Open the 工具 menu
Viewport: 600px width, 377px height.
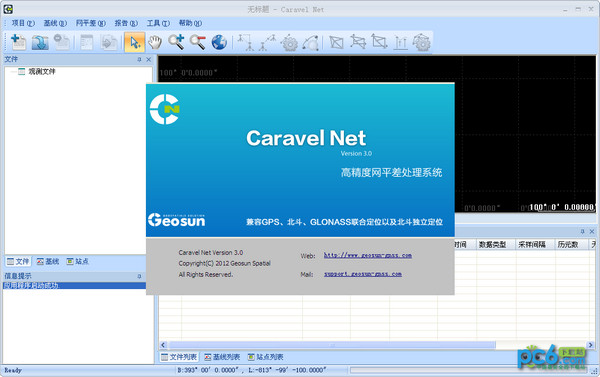click(x=158, y=23)
